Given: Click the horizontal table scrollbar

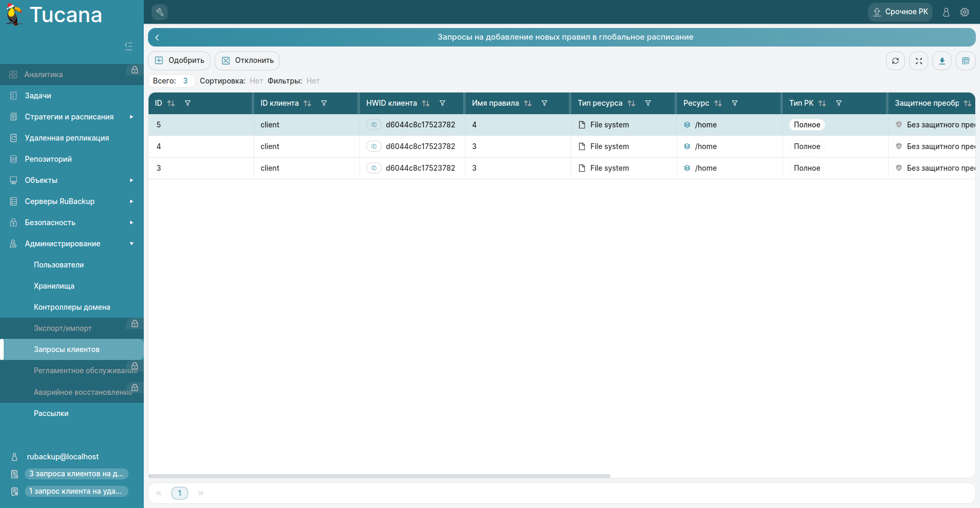Looking at the screenshot, I should point(380,476).
